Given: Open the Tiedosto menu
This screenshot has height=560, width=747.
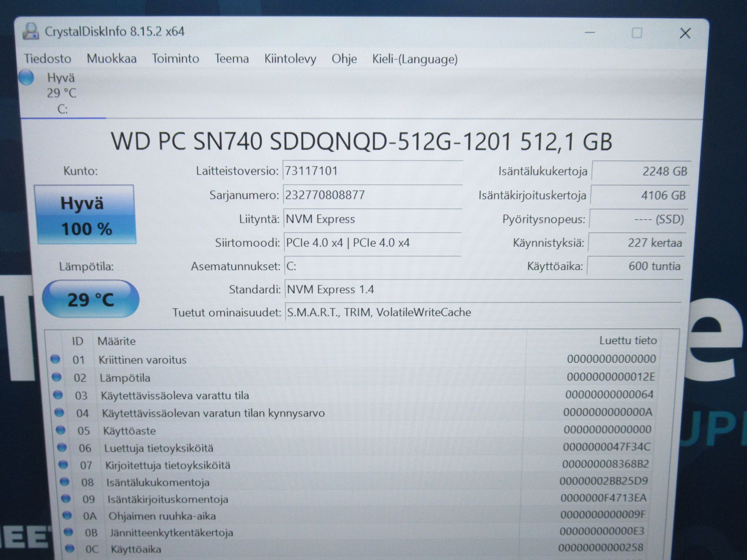Looking at the screenshot, I should pos(47,59).
